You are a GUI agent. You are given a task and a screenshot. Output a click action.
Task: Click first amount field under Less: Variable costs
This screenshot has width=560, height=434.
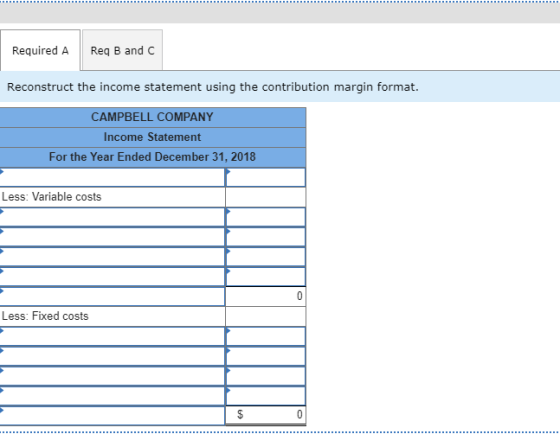point(266,217)
